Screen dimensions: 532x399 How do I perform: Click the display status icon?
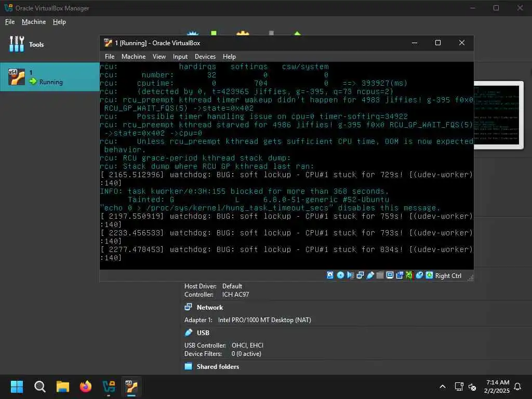(x=390, y=275)
